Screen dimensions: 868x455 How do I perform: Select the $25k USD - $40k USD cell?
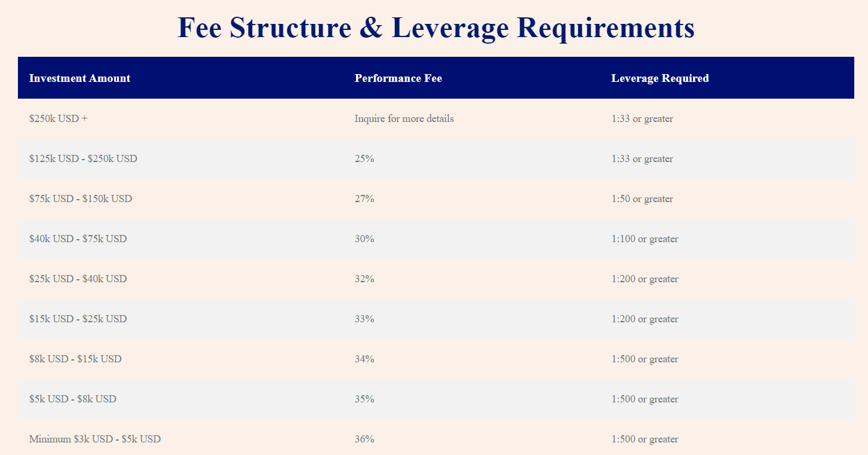[x=78, y=279]
